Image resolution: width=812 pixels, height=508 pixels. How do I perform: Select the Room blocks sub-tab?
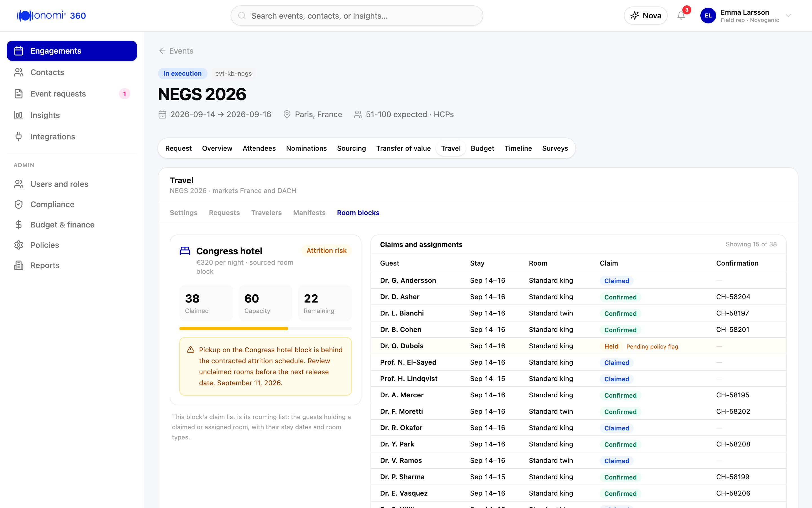click(x=358, y=213)
